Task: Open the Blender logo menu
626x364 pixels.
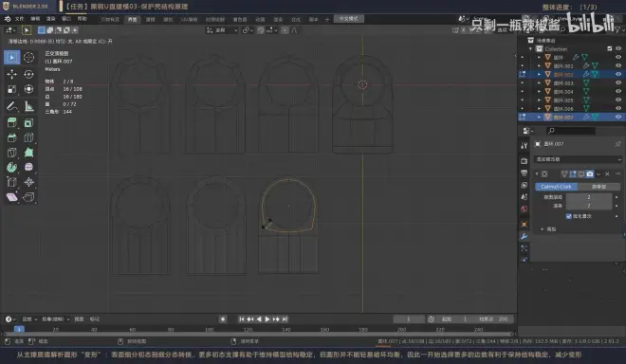Action: click(x=8, y=19)
